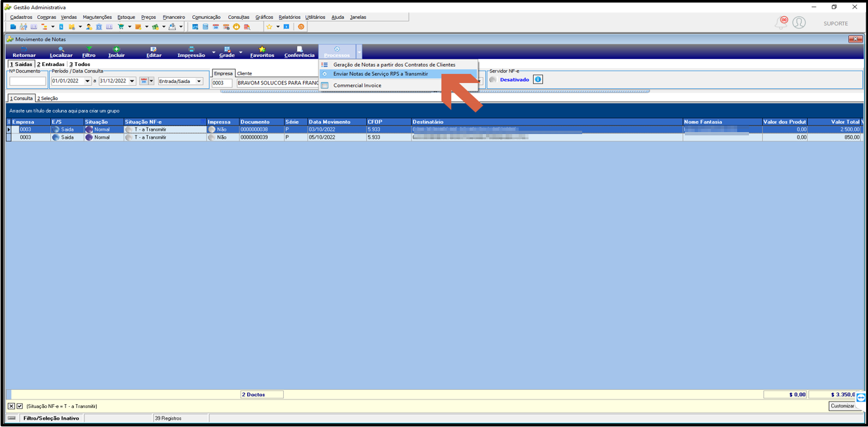Click the 05/10/2022 date cell

(x=336, y=137)
